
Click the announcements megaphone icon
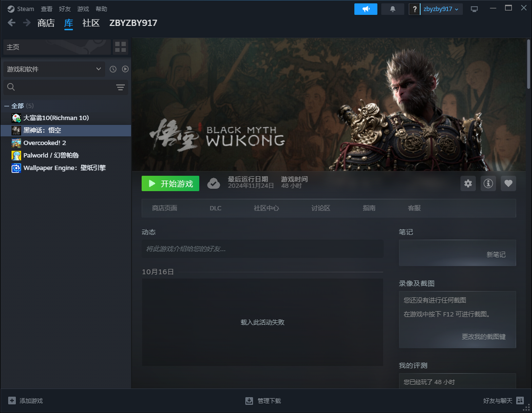[x=366, y=9]
